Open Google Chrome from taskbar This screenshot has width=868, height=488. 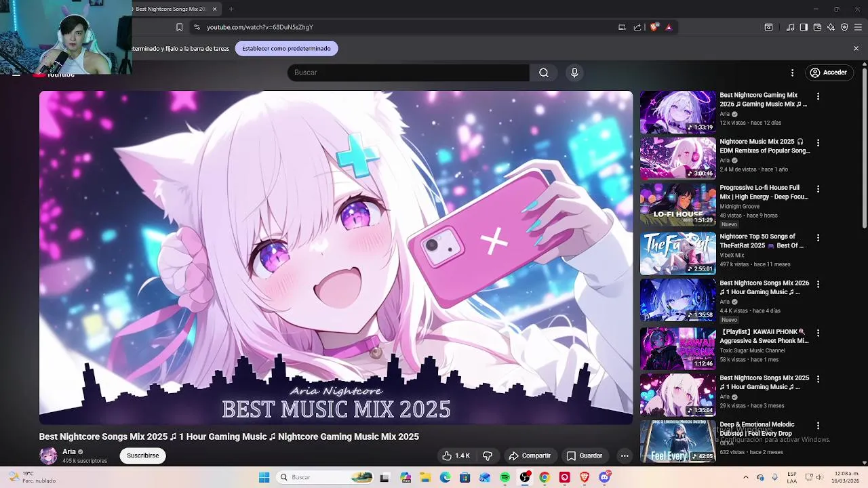(544, 477)
